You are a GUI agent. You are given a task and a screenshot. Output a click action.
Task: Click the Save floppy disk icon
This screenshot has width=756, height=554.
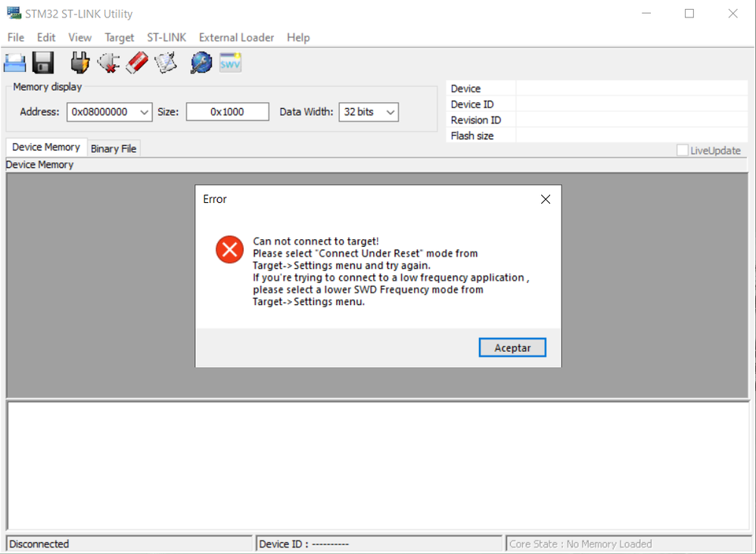[x=43, y=63]
